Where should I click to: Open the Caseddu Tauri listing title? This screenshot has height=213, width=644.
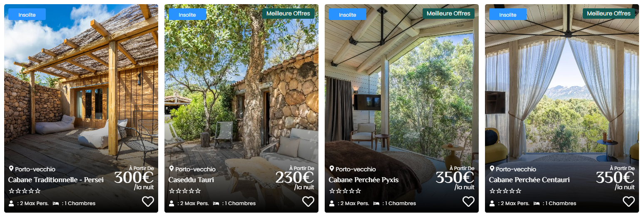[x=191, y=180]
